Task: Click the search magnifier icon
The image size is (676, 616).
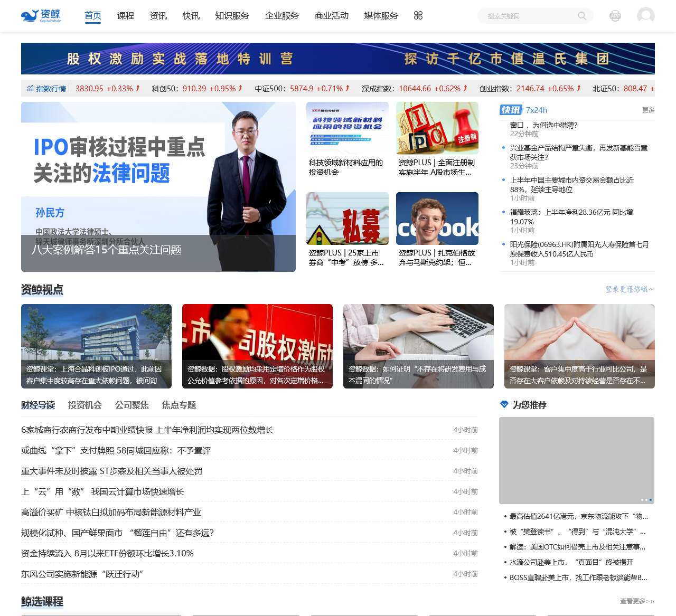Action: click(581, 16)
